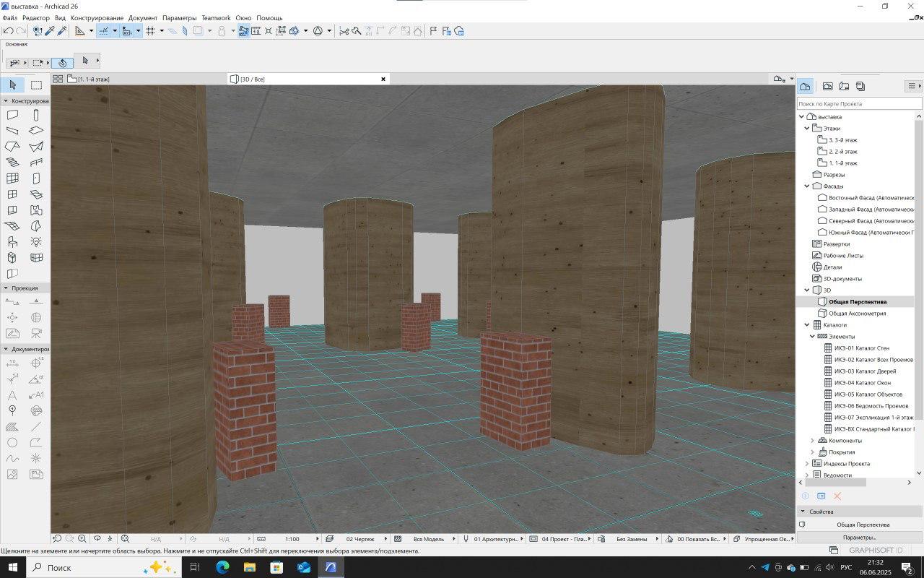Open the 02 Чертеж layer combination dropdown
This screenshot has width=924, height=578.
click(x=359, y=539)
